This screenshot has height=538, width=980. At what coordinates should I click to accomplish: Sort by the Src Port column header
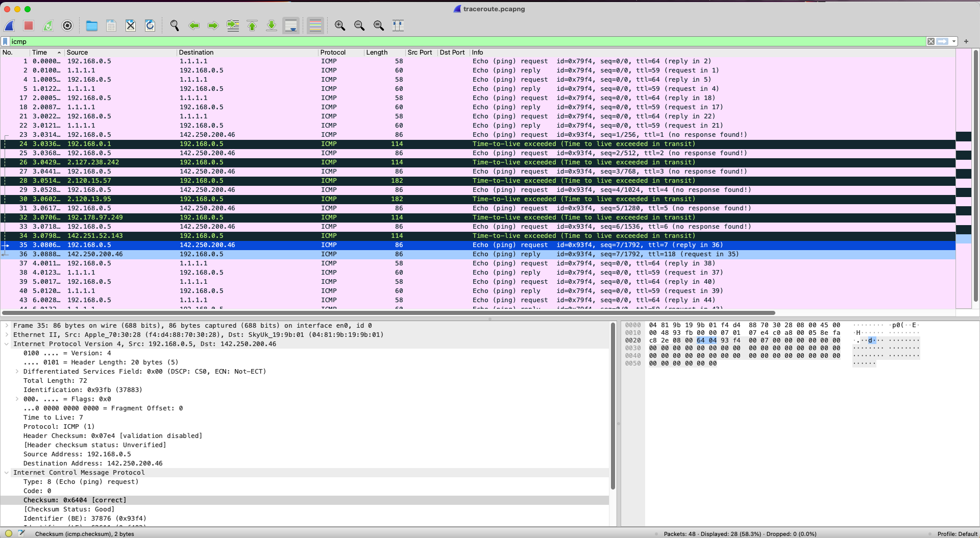coord(422,52)
